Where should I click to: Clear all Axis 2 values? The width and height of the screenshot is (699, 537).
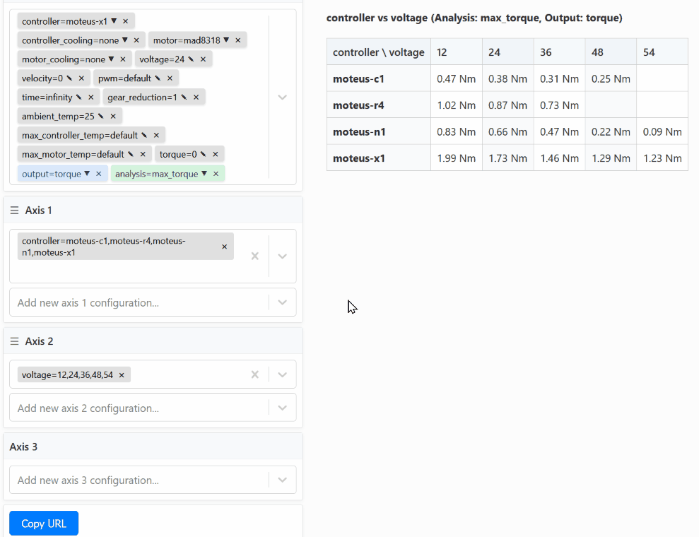(x=255, y=375)
